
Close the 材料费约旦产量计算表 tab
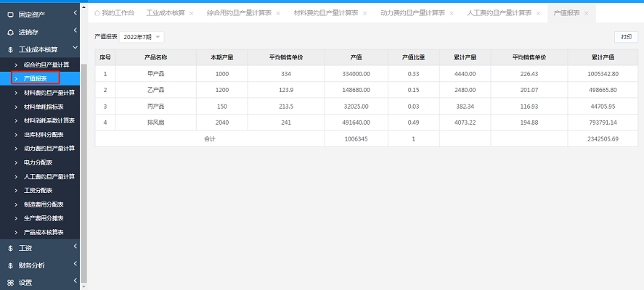[x=364, y=14]
